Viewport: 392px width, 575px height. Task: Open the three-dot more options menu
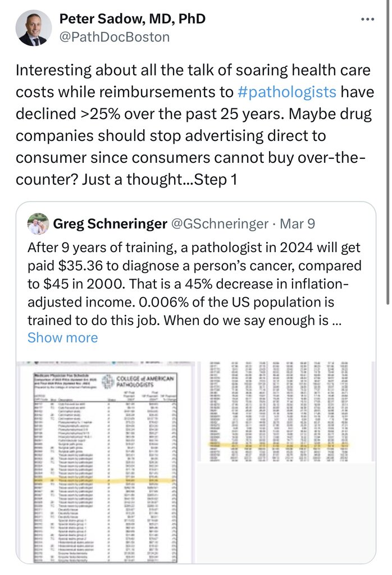pyautogui.click(x=367, y=19)
